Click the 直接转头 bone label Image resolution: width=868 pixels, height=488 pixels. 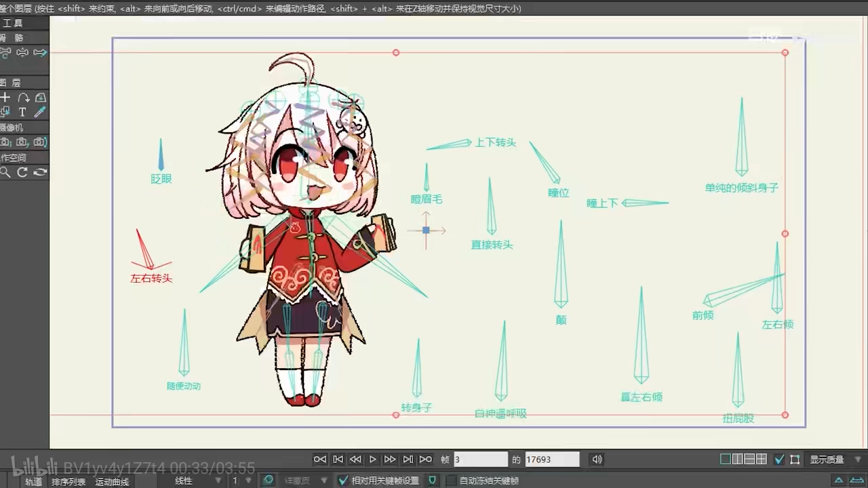coord(492,245)
